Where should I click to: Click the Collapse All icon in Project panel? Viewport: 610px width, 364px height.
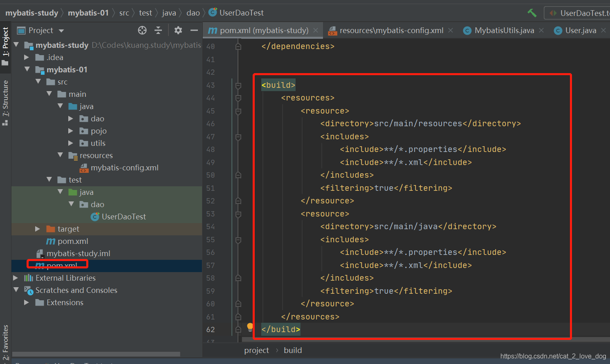point(158,30)
